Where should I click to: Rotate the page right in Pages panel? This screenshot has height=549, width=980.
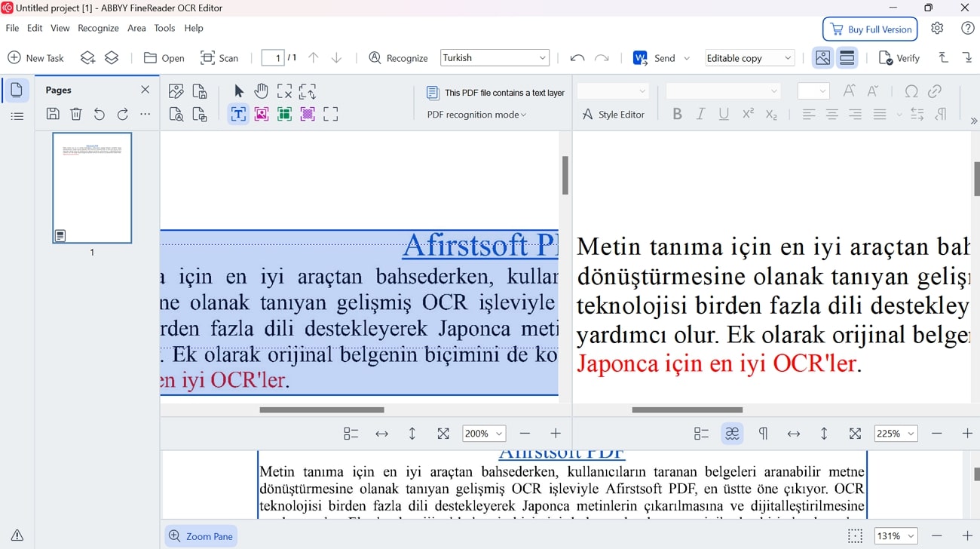pos(123,114)
